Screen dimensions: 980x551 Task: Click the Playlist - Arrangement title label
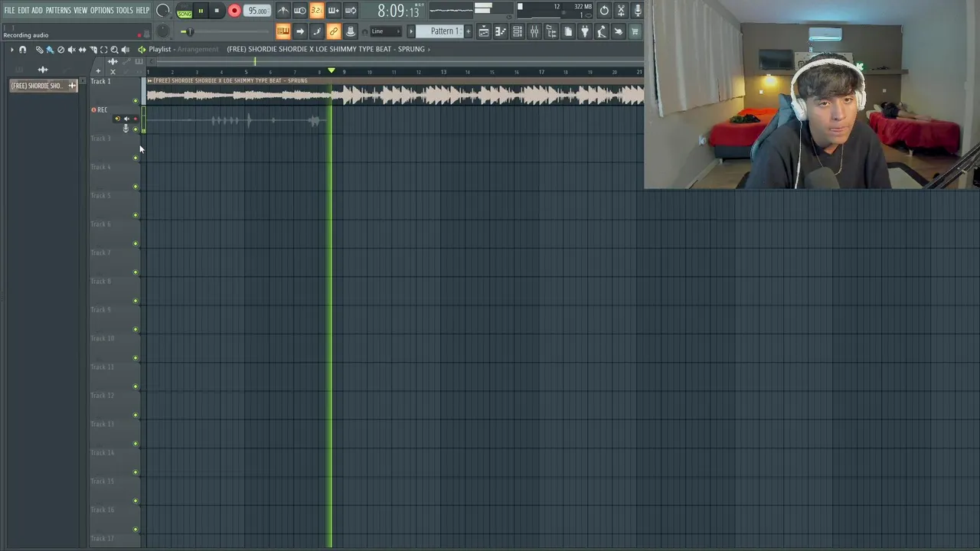(184, 49)
